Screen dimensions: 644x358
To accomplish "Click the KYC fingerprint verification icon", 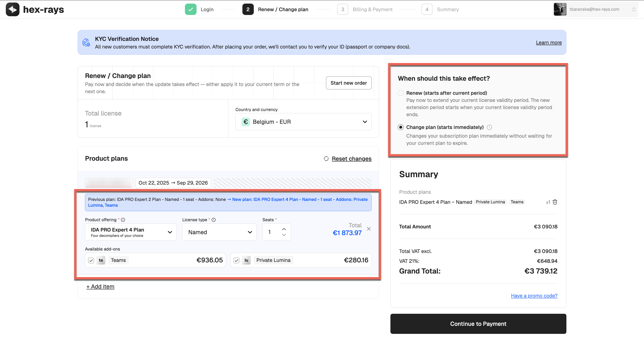I will pos(86,42).
